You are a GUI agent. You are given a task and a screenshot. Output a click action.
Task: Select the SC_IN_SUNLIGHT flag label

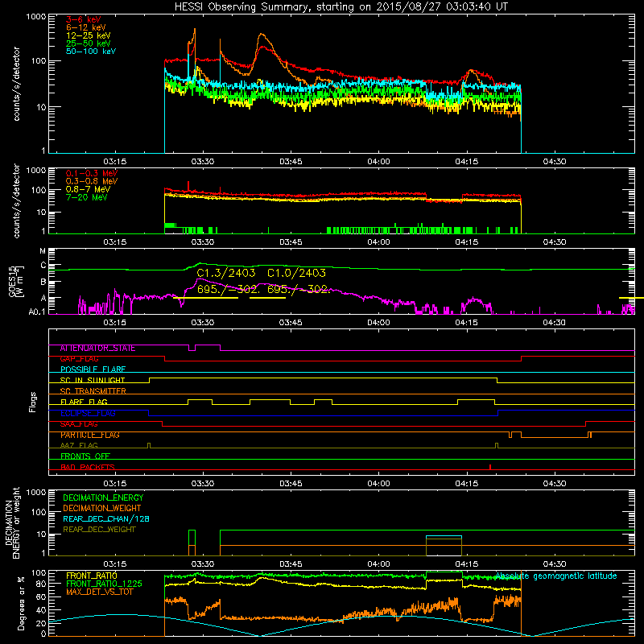[93, 380]
